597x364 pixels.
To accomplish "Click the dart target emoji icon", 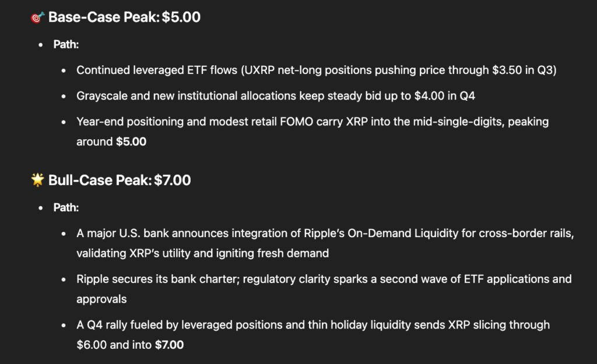I will (x=37, y=17).
